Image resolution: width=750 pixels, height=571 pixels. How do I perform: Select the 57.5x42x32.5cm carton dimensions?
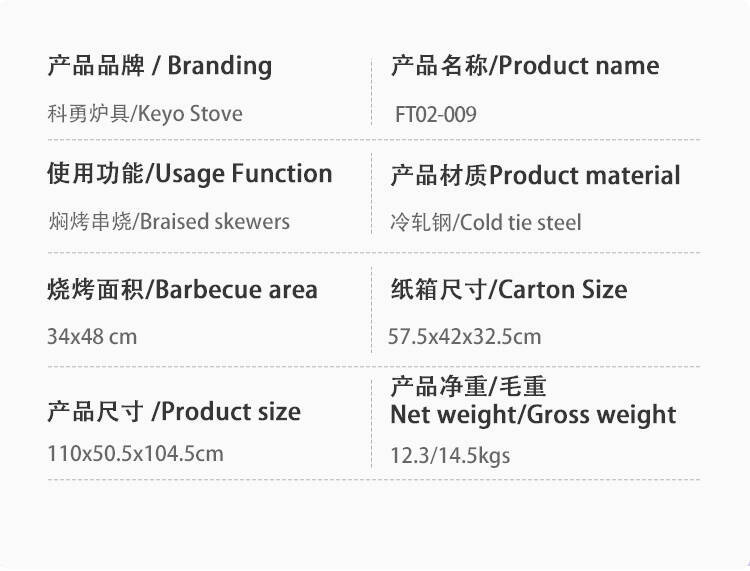464,337
